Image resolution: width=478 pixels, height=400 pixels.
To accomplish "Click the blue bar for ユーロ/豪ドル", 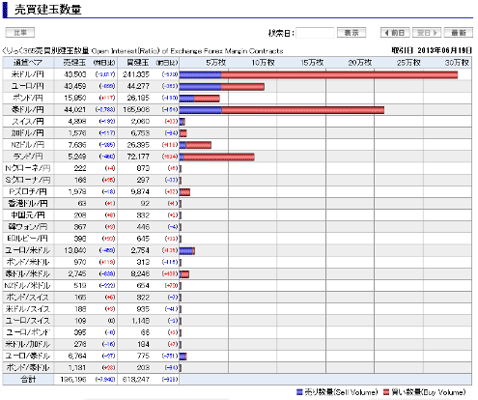I will [182, 356].
